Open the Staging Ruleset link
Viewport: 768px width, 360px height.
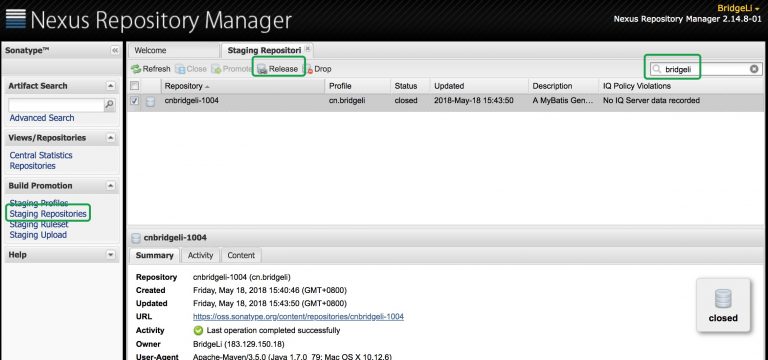39,224
